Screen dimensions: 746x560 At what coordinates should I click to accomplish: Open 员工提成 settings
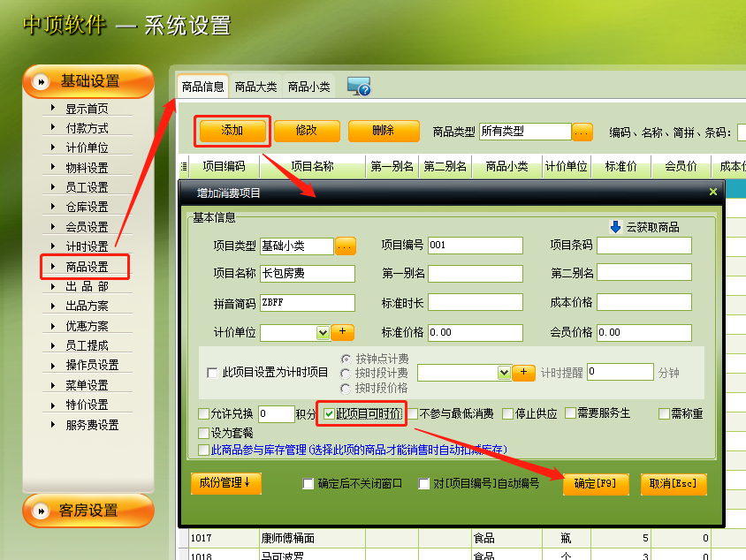click(x=87, y=345)
